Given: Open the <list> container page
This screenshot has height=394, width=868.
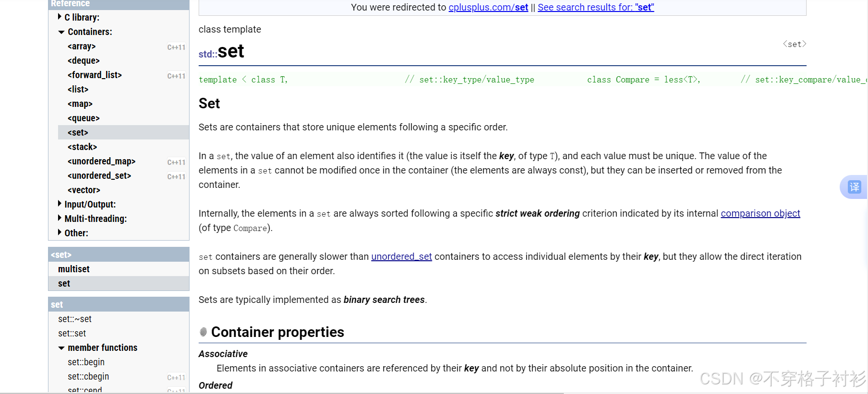Looking at the screenshot, I should pyautogui.click(x=78, y=89).
